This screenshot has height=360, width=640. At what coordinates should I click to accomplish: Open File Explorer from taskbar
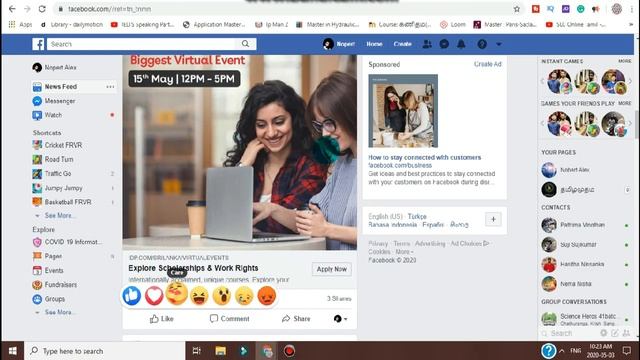(x=220, y=351)
